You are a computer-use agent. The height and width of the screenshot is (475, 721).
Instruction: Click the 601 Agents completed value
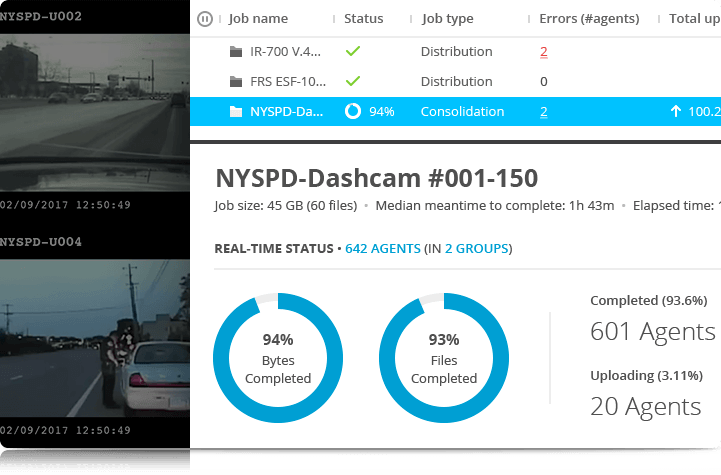point(652,332)
